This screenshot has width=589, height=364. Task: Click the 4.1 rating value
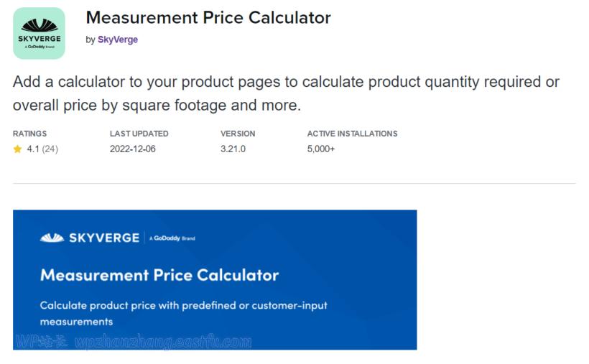point(32,149)
